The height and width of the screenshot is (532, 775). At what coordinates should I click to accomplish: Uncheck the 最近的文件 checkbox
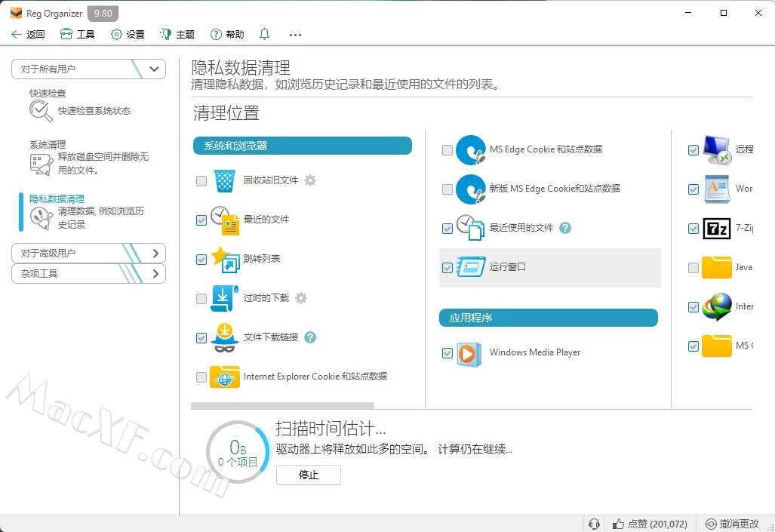click(201, 220)
